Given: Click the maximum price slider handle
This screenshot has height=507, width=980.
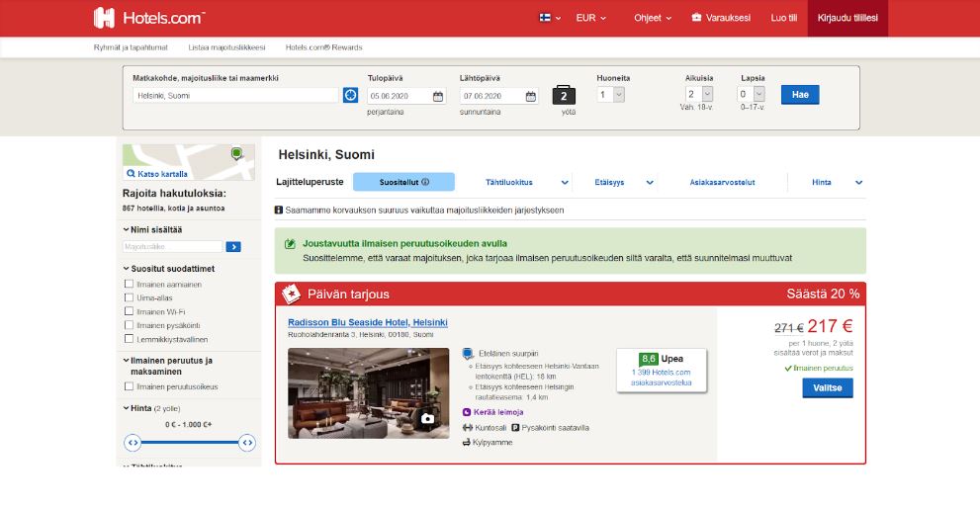Looking at the screenshot, I should [x=247, y=443].
